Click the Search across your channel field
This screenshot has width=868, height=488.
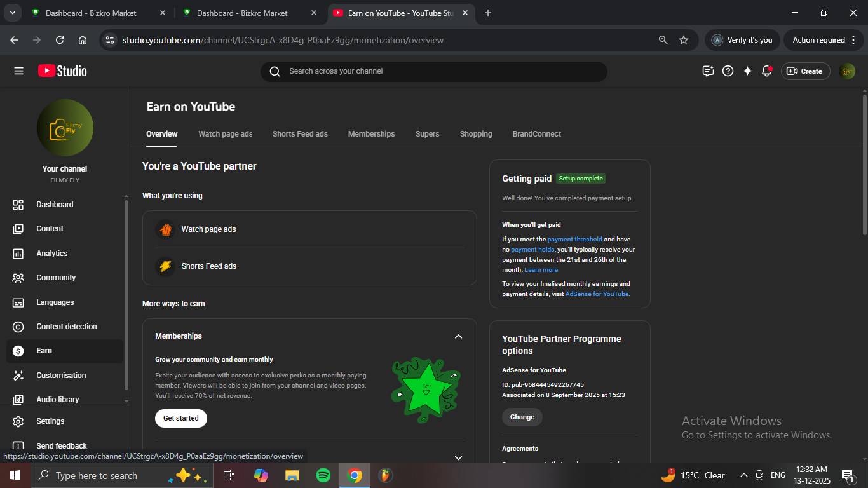pyautogui.click(x=433, y=71)
